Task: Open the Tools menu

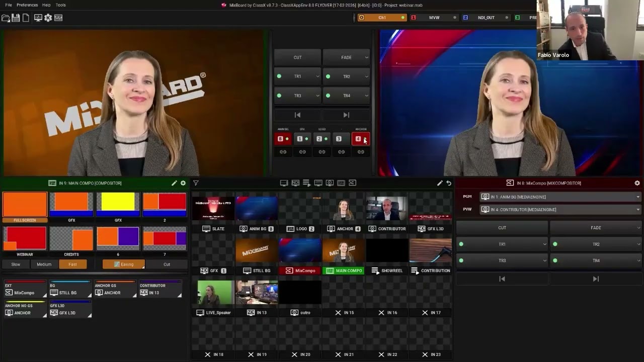Action: [61, 5]
